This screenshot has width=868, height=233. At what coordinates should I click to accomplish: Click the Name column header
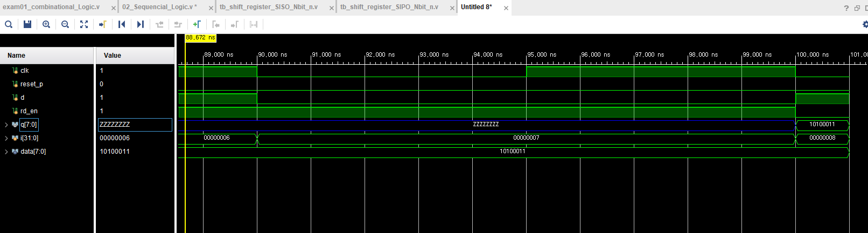click(x=47, y=56)
